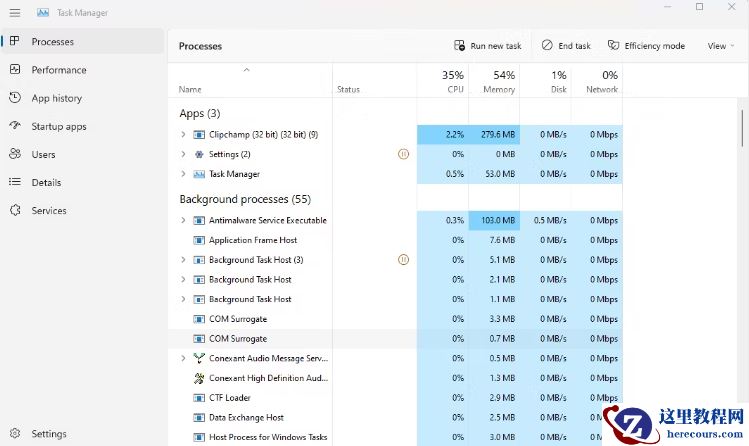This screenshot has width=749, height=446.
Task: Click the Apps (3) group header
Action: [200, 114]
